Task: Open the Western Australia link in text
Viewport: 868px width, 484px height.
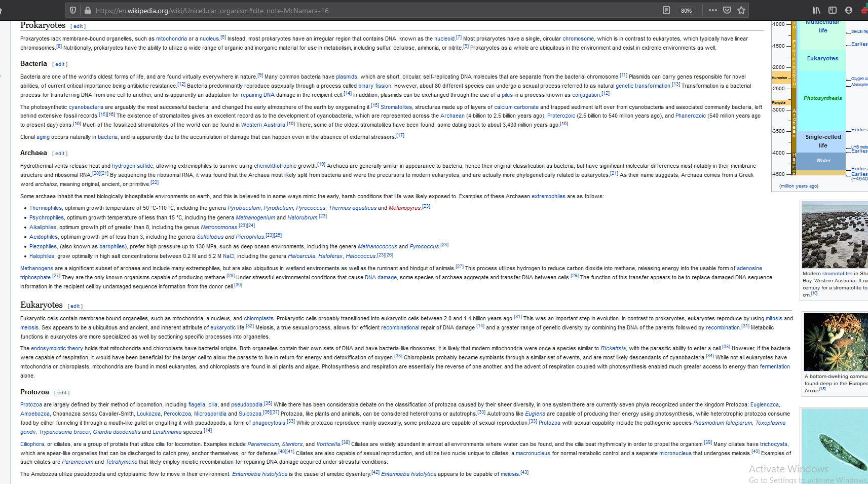Action: pos(263,125)
